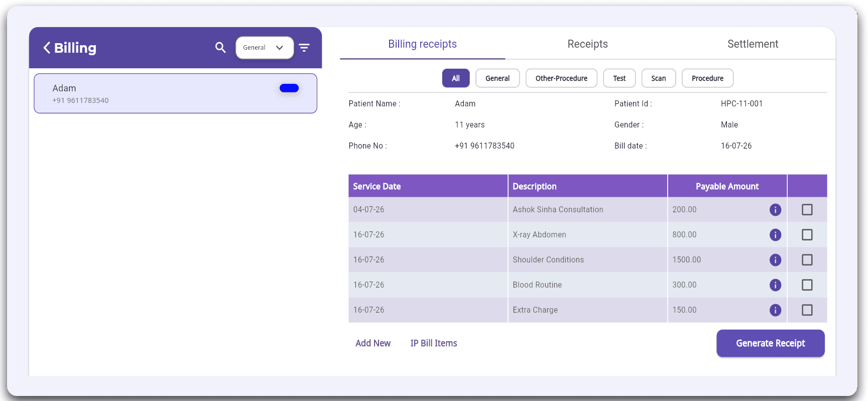The image size is (868, 401).
Task: Select Adam patient card
Action: click(x=175, y=93)
